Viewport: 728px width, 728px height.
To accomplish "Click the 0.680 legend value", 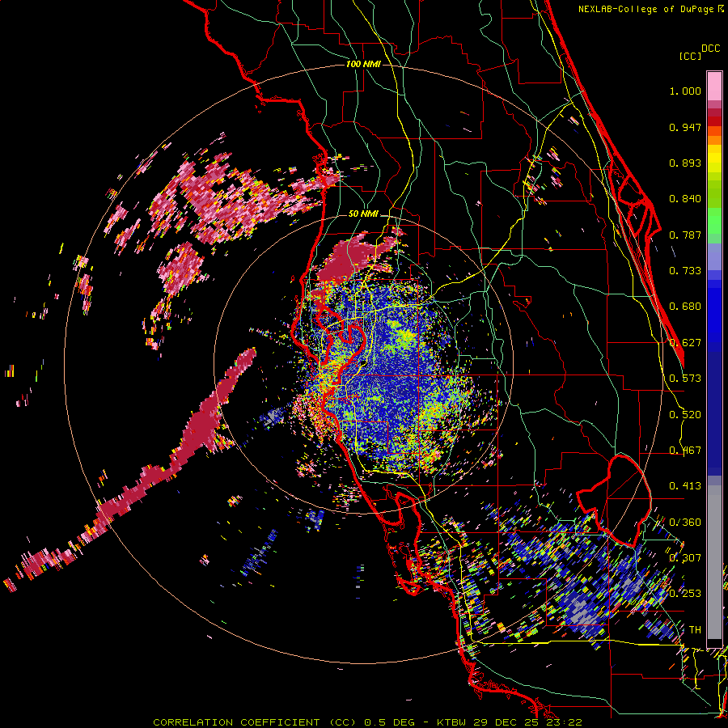I will 685,307.
